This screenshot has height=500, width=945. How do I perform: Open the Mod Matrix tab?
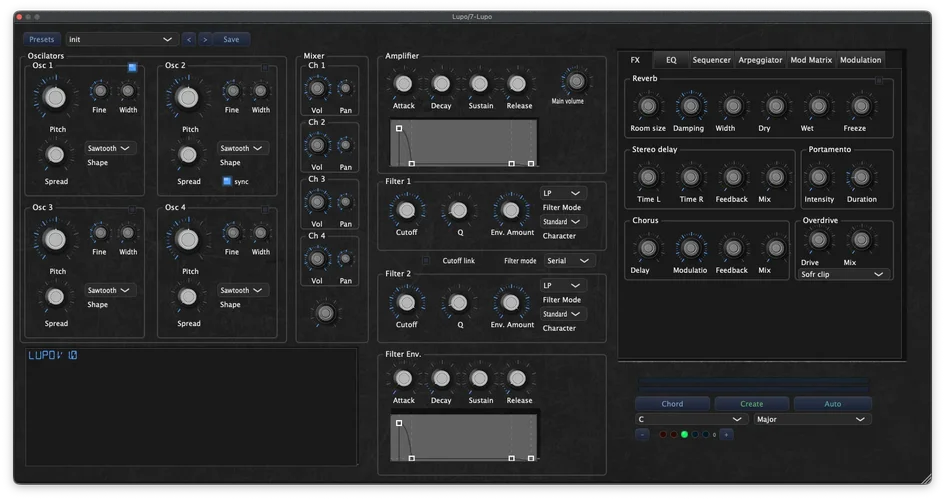click(811, 60)
